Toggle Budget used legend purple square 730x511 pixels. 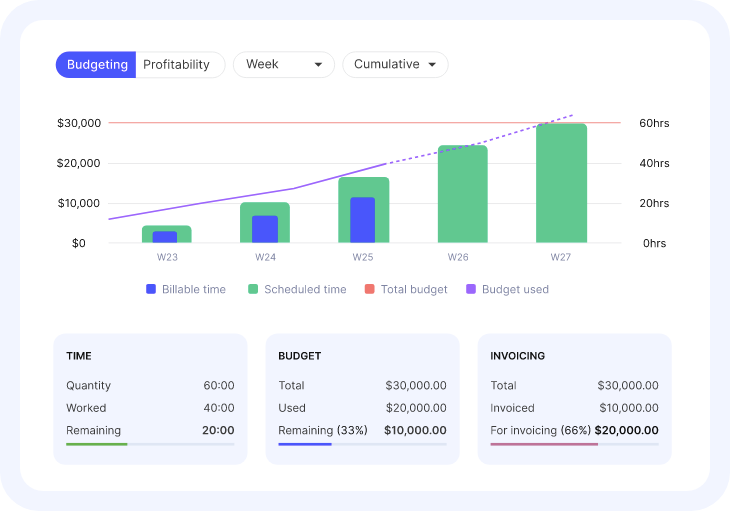pos(471,289)
